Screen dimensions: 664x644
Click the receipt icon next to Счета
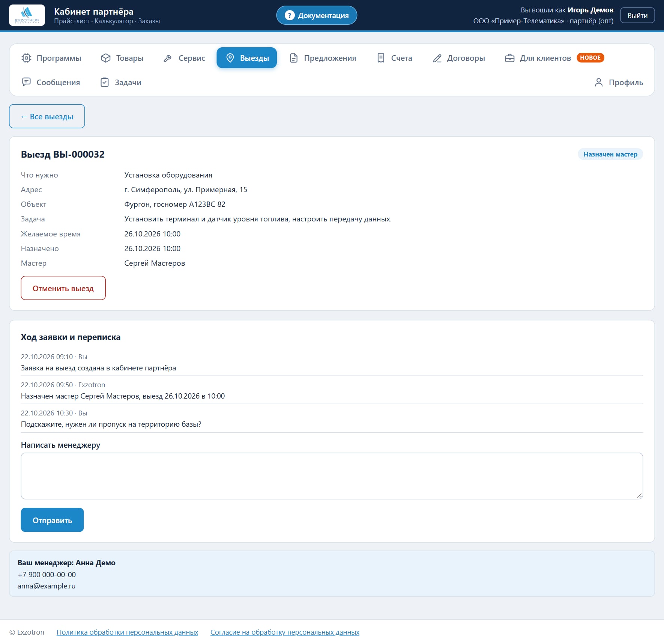(381, 58)
